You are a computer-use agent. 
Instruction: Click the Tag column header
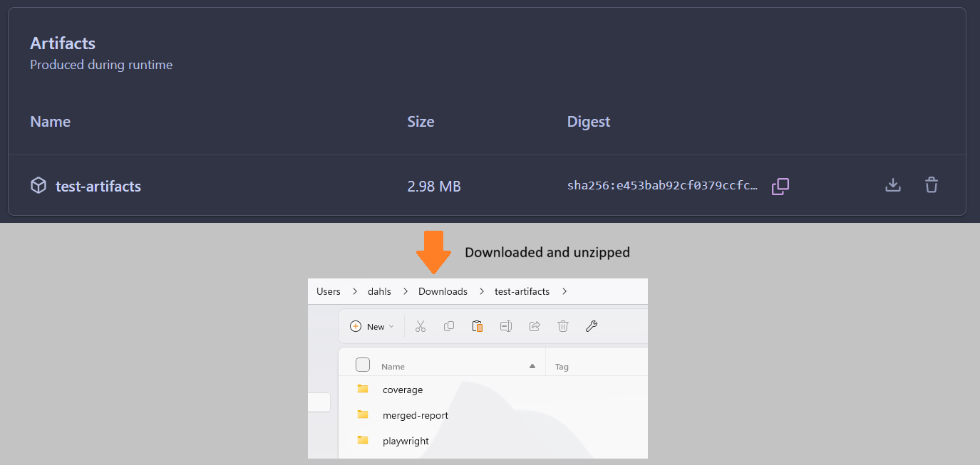pos(562,367)
